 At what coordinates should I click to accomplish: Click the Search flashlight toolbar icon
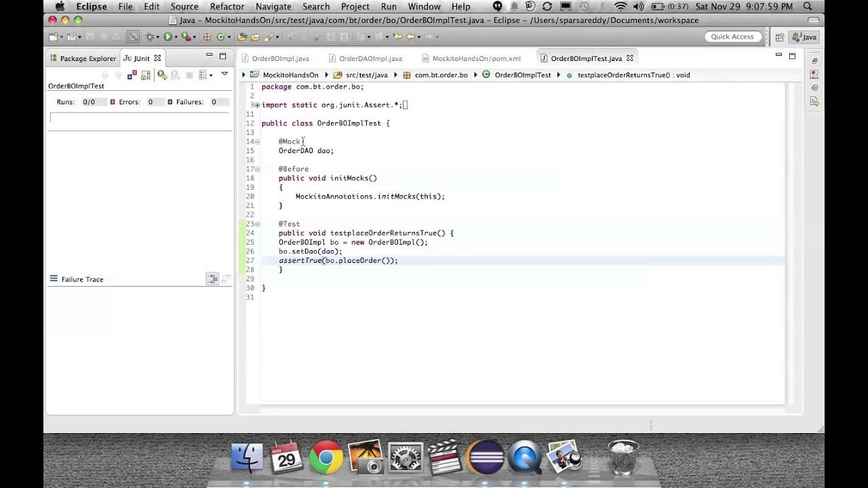[x=269, y=37]
